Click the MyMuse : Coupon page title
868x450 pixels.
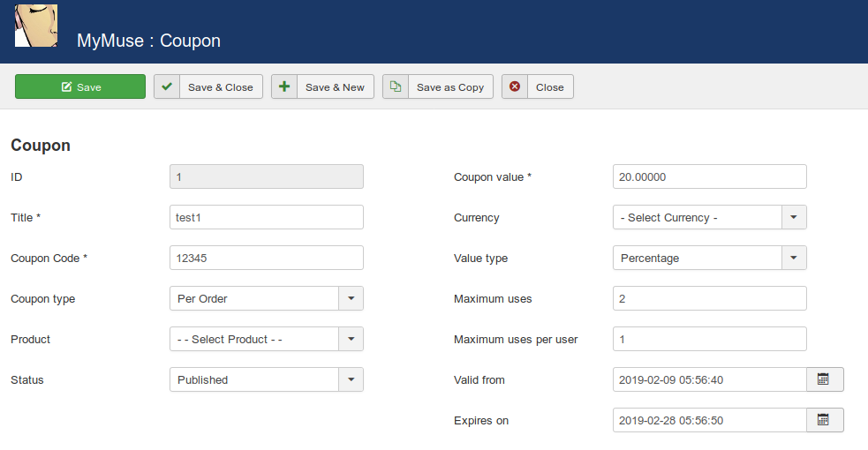(x=148, y=41)
